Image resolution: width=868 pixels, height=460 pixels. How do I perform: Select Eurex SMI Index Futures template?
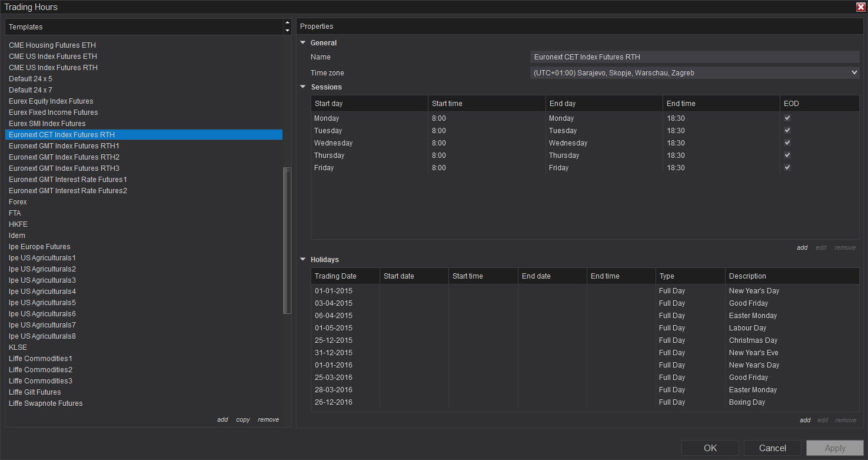tap(47, 124)
